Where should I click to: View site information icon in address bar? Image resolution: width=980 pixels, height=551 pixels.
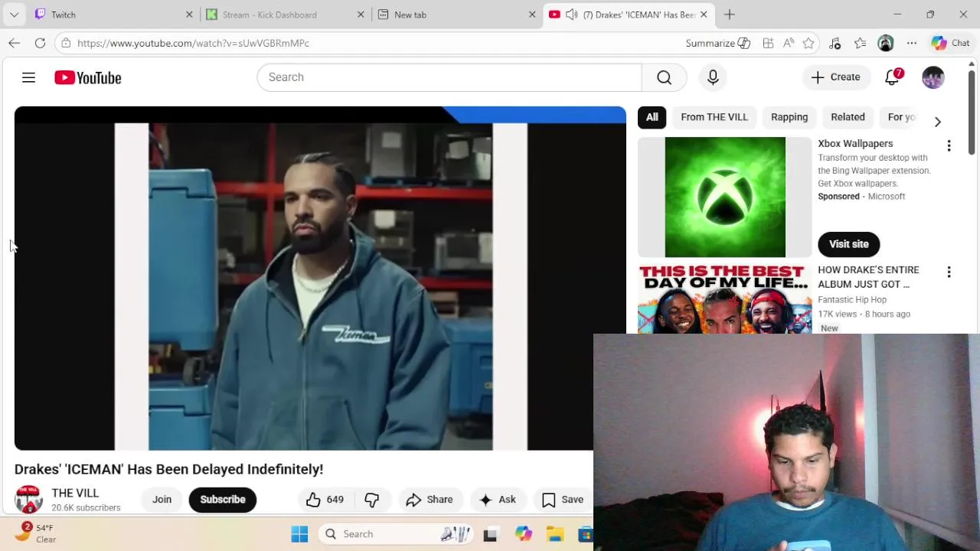66,43
